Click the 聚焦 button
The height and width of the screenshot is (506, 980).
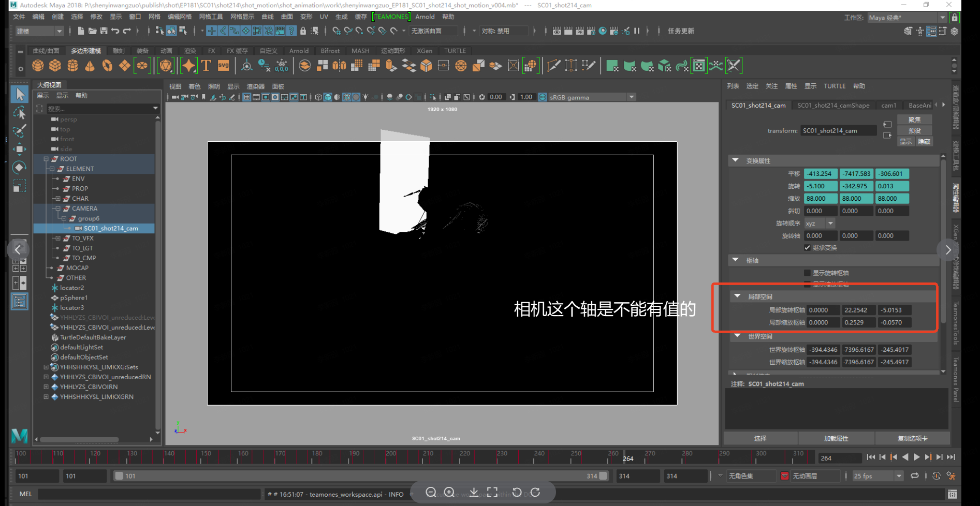click(x=914, y=120)
